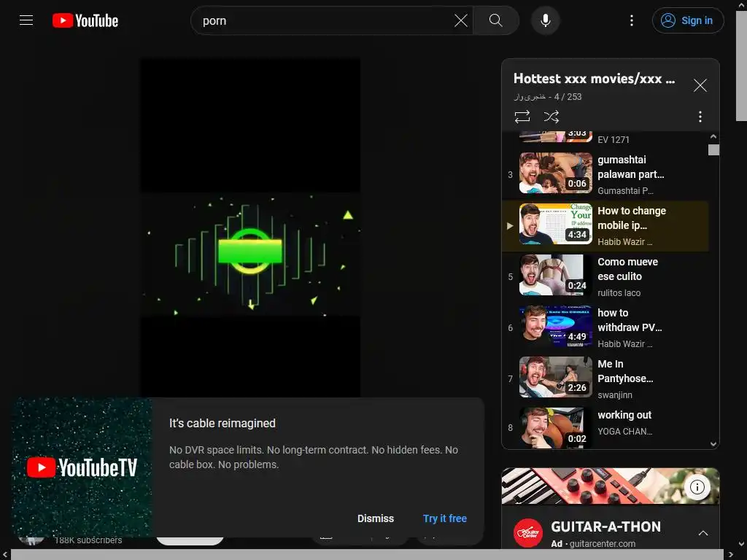Toggle loop playlist

pos(522,117)
